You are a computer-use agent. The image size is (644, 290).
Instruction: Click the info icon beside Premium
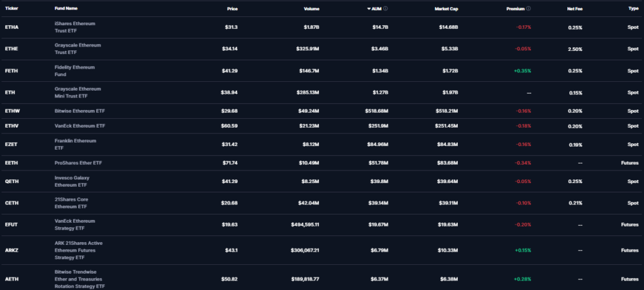click(x=528, y=9)
